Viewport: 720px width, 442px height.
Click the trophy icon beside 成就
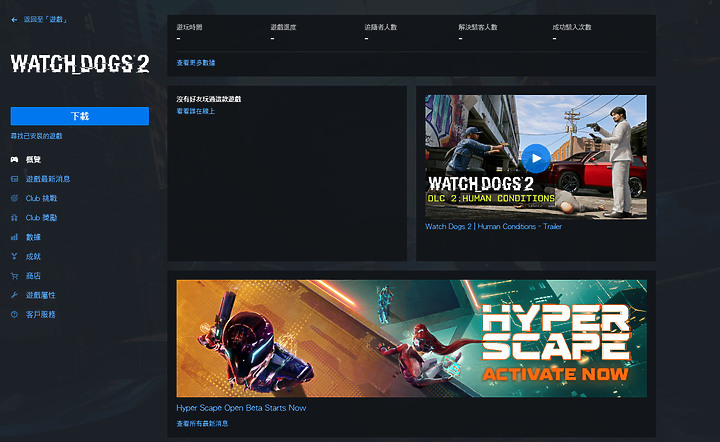[x=14, y=257]
